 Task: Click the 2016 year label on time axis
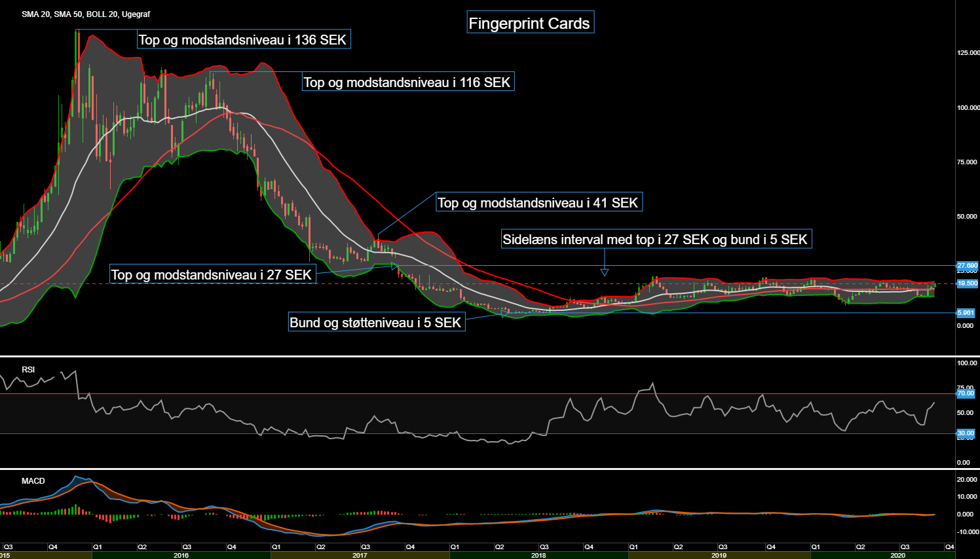(181, 555)
